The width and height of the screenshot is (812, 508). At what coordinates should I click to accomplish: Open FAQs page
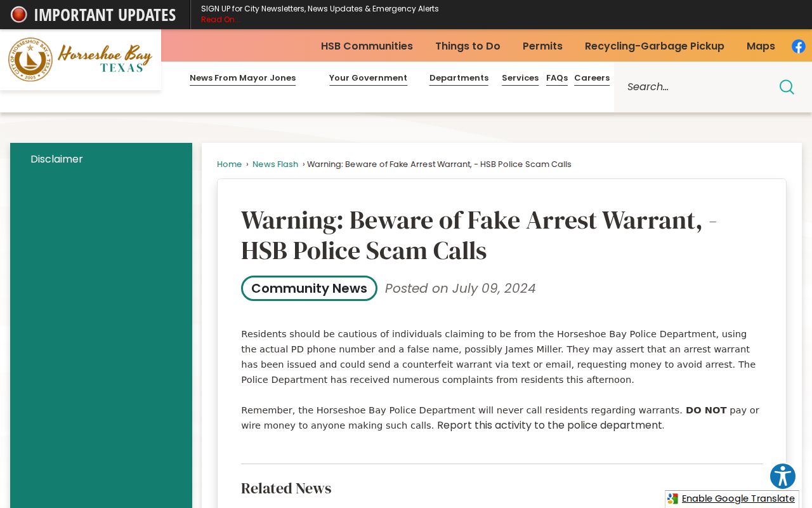tap(557, 78)
